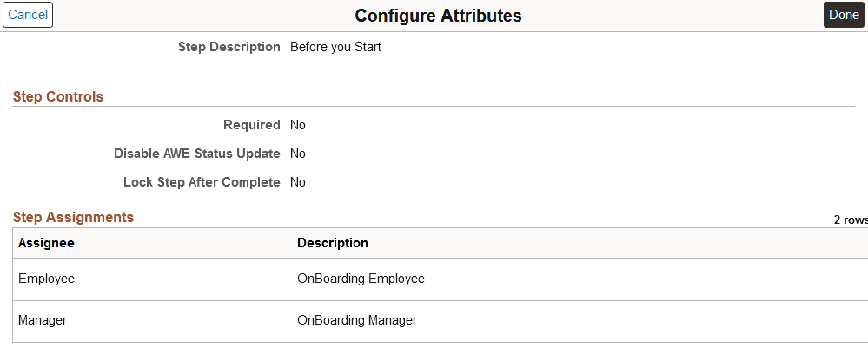Click the Required field label
Viewport: 868px width, 354px height.
coord(251,125)
